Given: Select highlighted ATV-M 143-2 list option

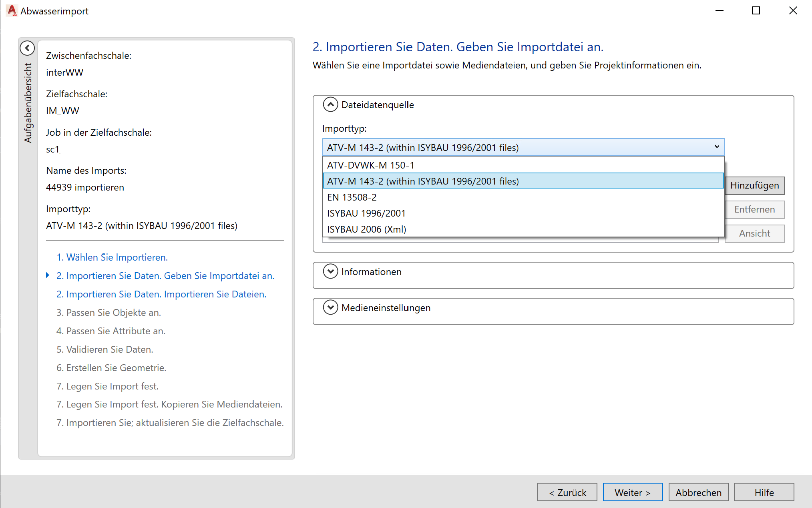Looking at the screenshot, I should tap(422, 181).
